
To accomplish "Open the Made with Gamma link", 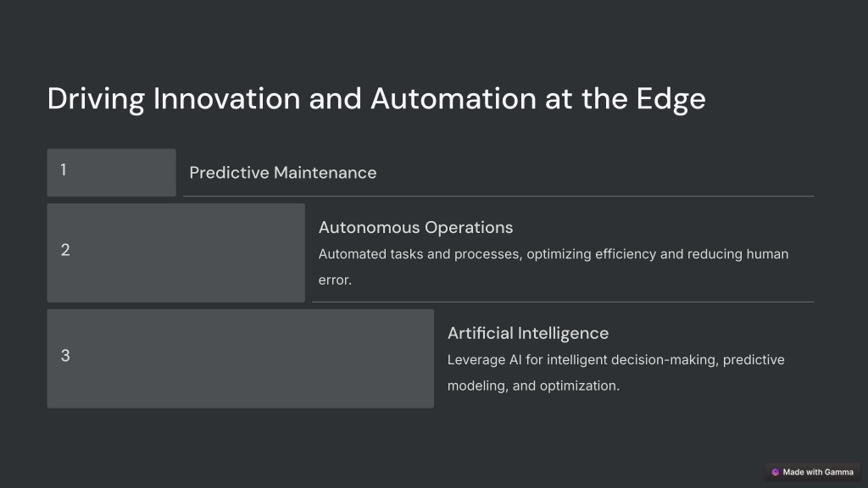I will (x=813, y=472).
